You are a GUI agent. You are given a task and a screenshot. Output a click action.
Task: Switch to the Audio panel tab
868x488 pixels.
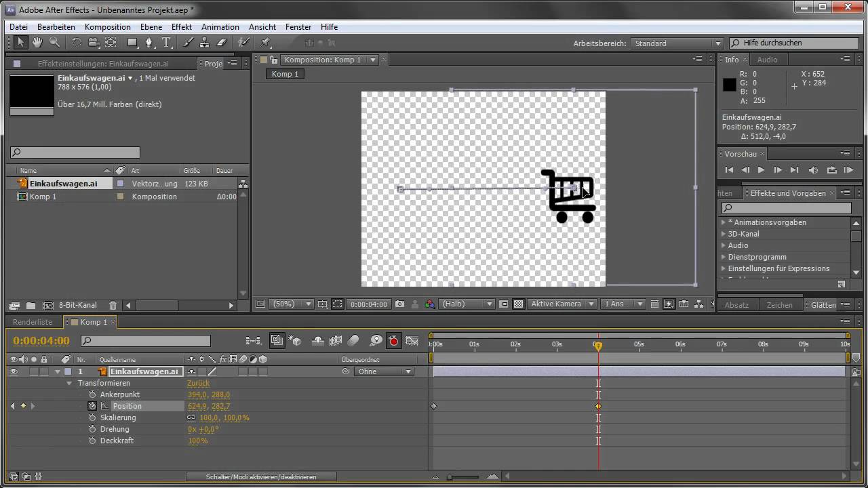[x=768, y=60]
